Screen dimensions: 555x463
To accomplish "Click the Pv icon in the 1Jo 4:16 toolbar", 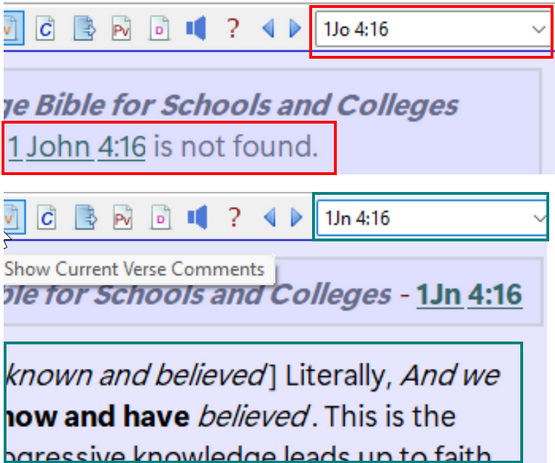I will (x=121, y=28).
